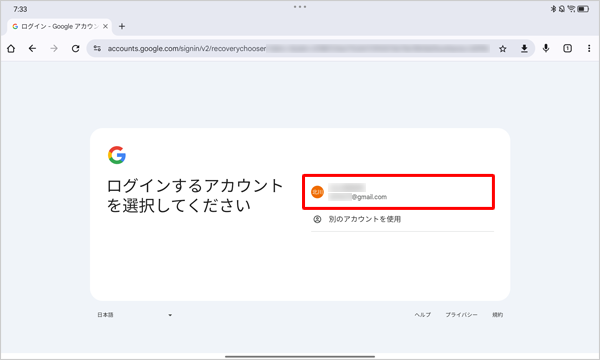Viewport: 600px width, 360px height.
Task: Open Chrome's three-dot menu
Action: pos(589,48)
